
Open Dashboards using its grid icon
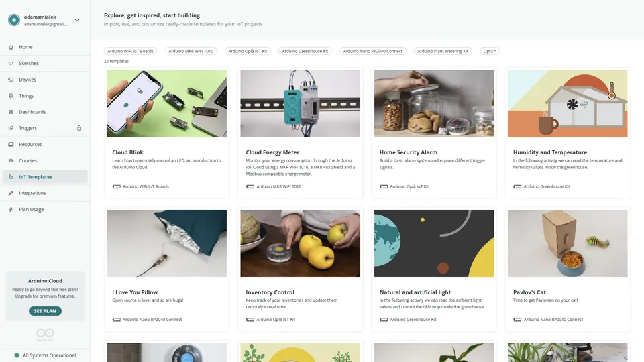point(11,112)
